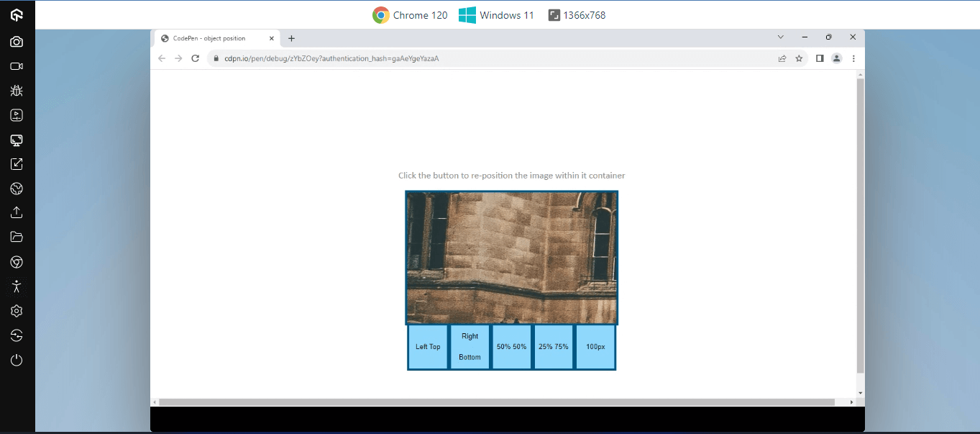This screenshot has height=434, width=980.
Task: Open a new browser tab
Action: click(291, 38)
